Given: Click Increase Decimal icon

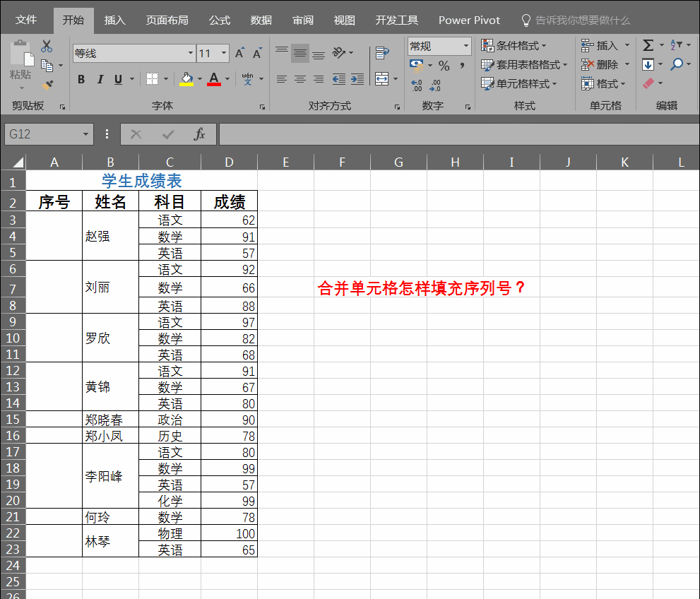Looking at the screenshot, I should 417,85.
